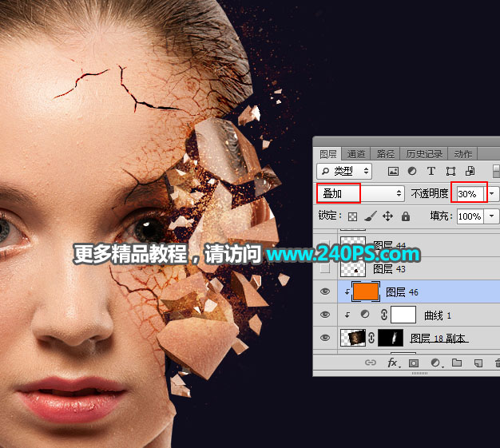Switch to the 图层 tab
The width and height of the screenshot is (500, 448).
[327, 154]
